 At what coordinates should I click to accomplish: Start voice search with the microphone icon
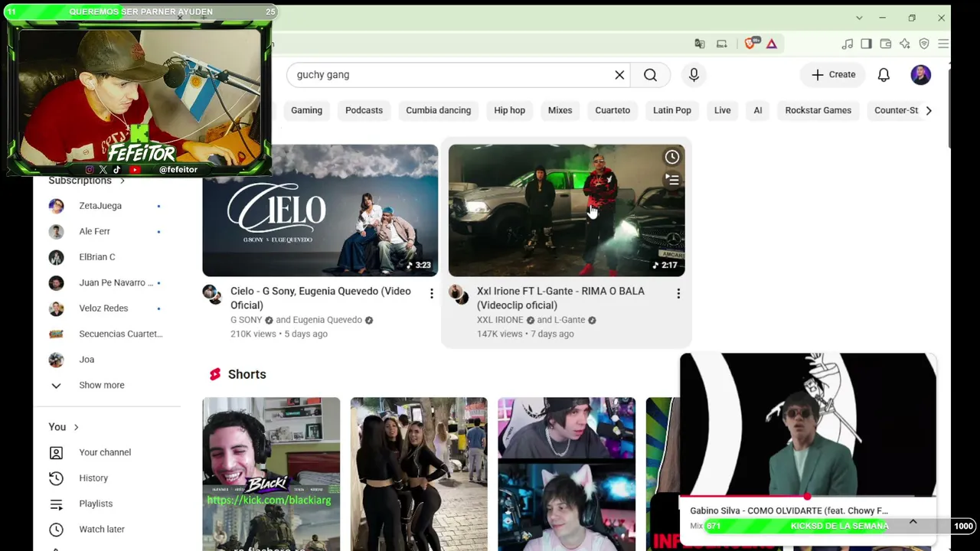(694, 74)
